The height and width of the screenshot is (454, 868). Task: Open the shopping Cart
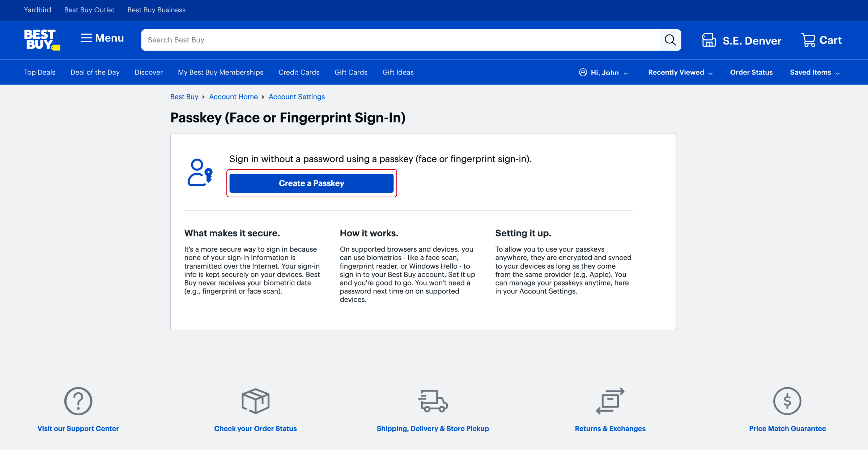(x=821, y=40)
